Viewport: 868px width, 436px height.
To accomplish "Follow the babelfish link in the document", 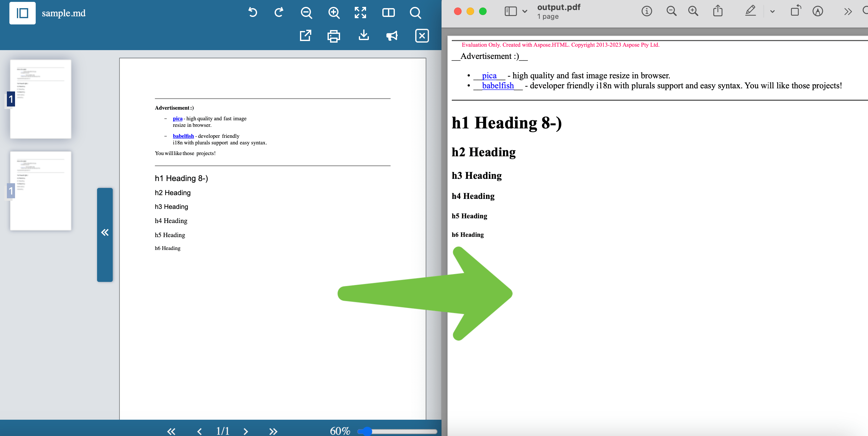I will (x=183, y=136).
